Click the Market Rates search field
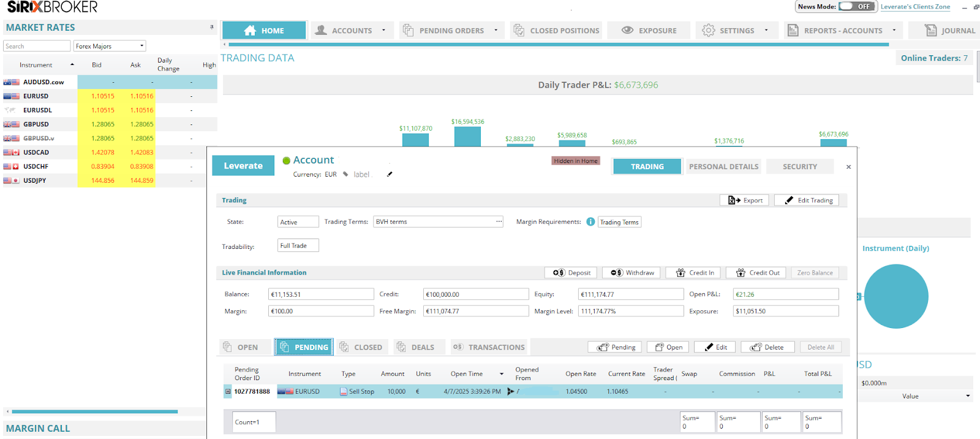 37,46
